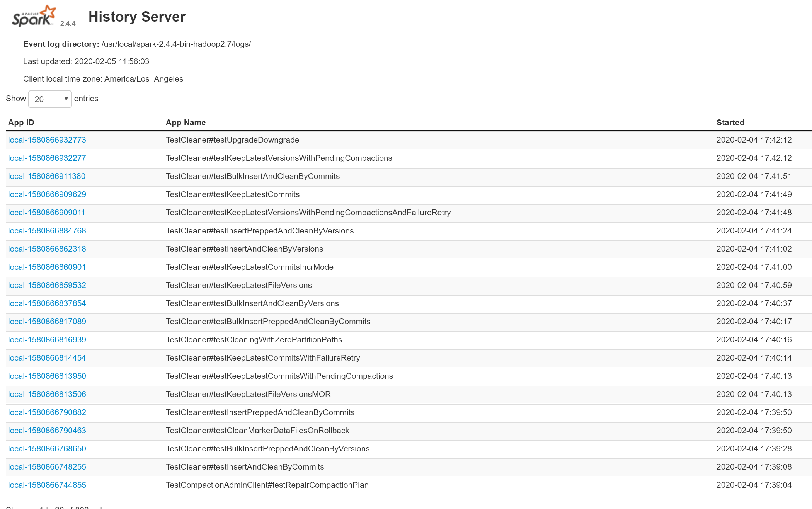Select text TestCleaner#testKeepLatestCommitsWithPendingCompactions
Viewport: 812px width, 509px height.
[x=279, y=376]
